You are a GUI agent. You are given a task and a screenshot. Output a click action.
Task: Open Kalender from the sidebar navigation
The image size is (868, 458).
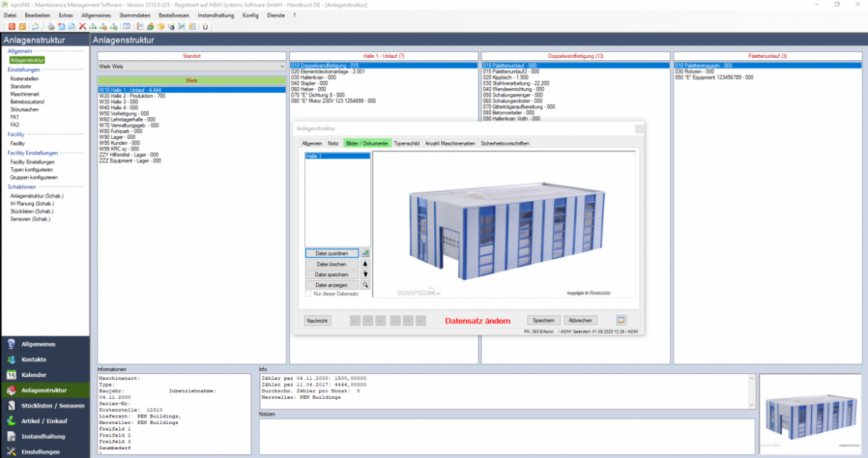[x=33, y=375]
